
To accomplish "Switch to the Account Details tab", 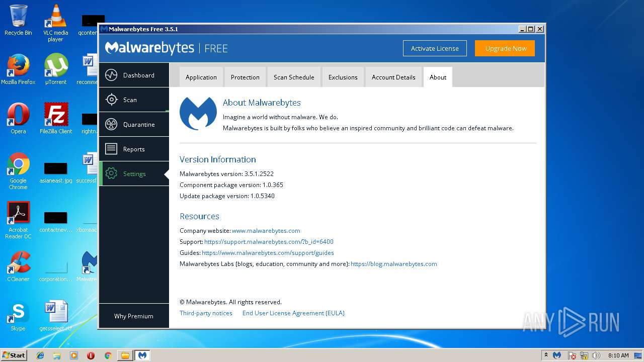I will 393,77.
